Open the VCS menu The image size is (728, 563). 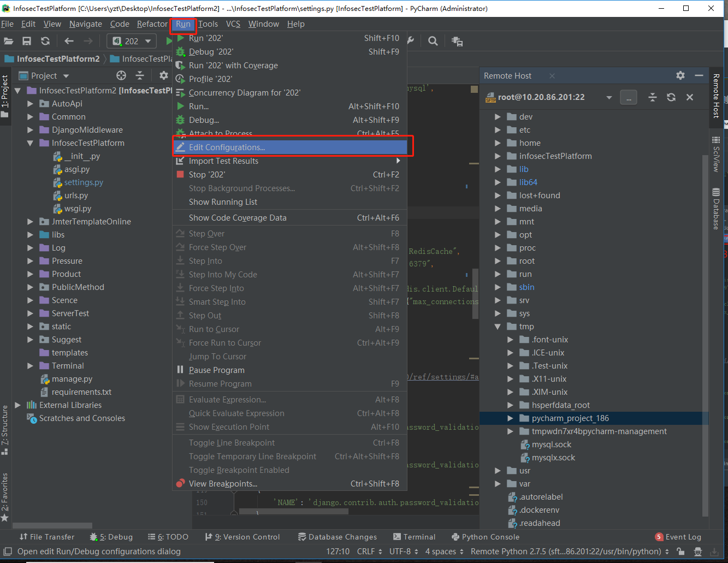(x=233, y=24)
